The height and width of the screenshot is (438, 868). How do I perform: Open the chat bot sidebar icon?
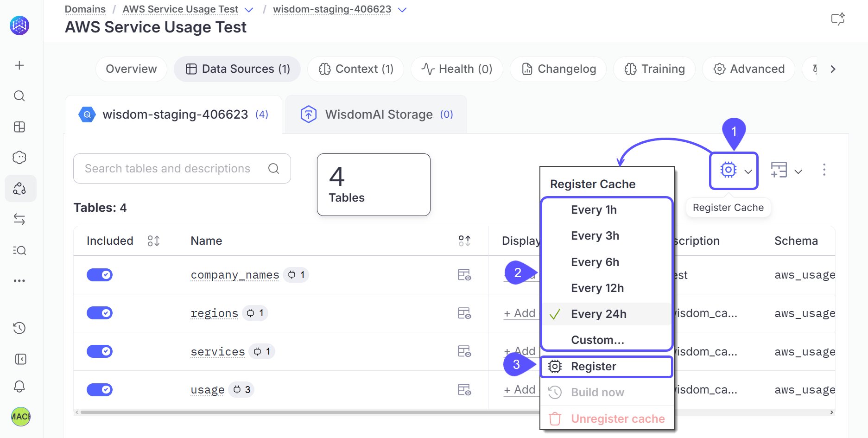tap(19, 158)
